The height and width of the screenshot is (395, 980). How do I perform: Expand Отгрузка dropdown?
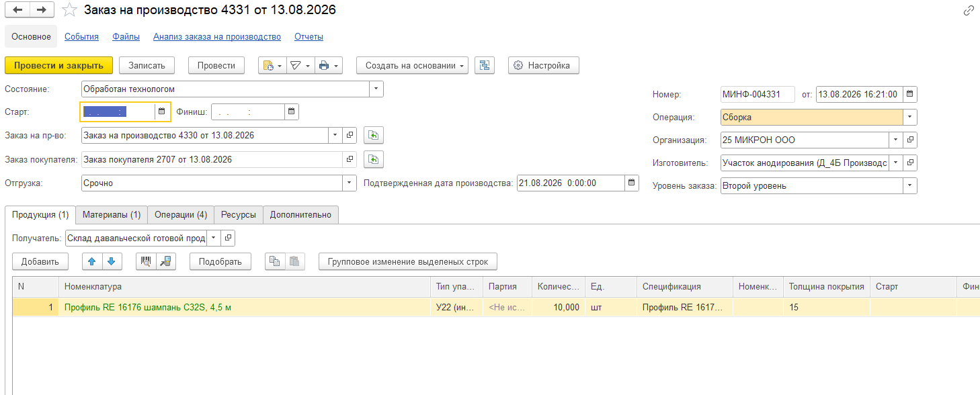point(350,183)
